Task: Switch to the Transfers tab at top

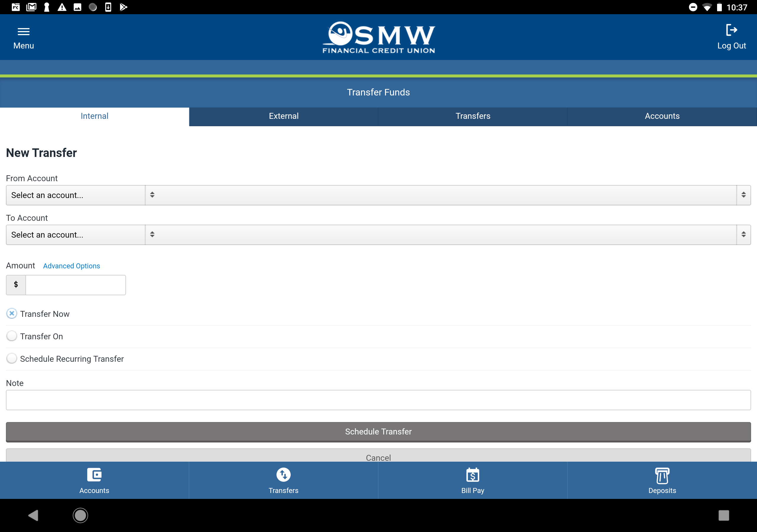Action: click(x=473, y=116)
